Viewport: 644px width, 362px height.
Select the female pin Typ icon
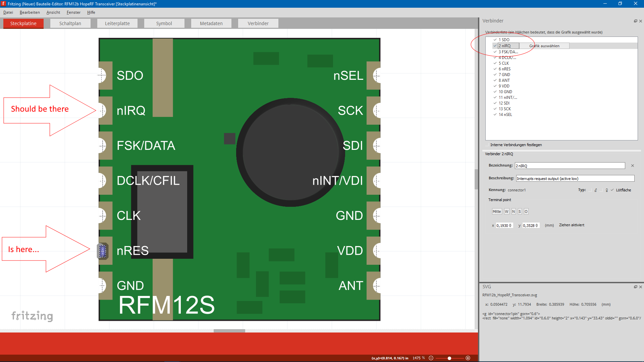tap(607, 190)
